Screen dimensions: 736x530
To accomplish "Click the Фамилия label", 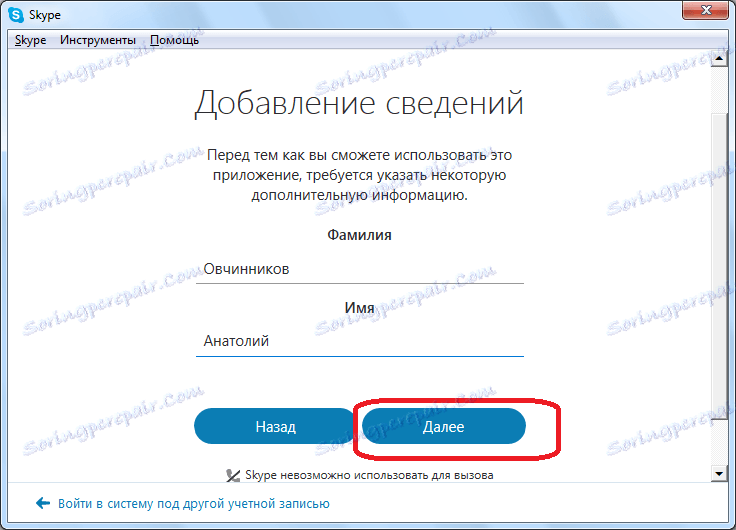I will (359, 235).
